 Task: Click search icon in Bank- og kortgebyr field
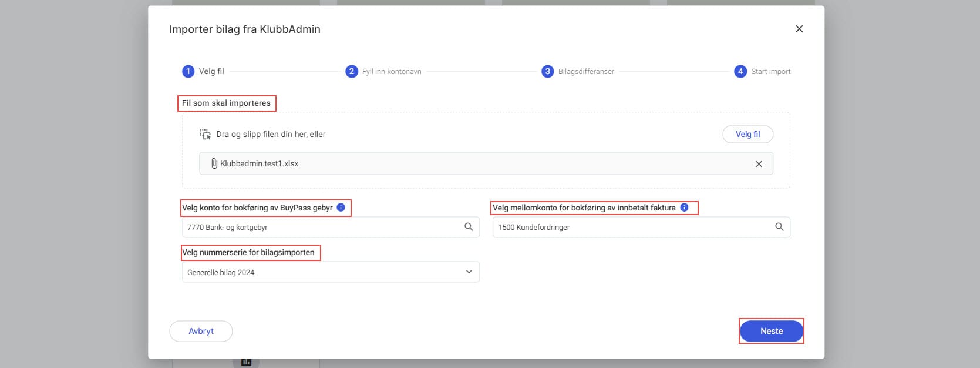469,227
